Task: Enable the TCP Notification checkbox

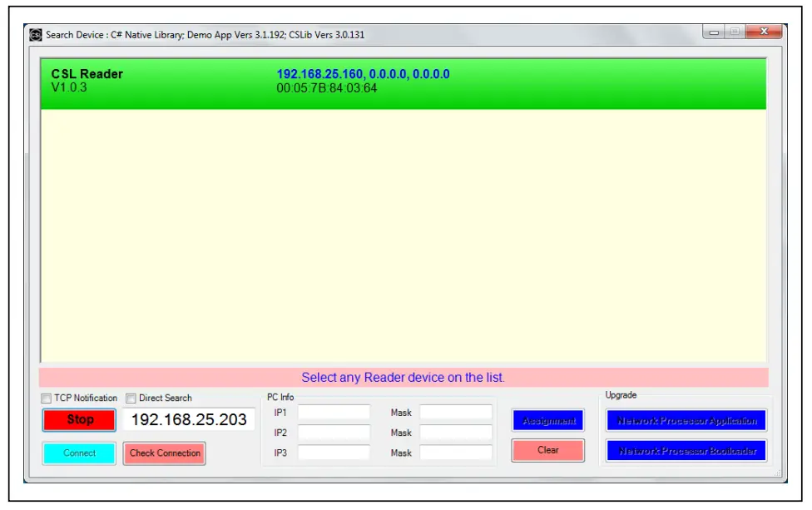Action: point(48,398)
